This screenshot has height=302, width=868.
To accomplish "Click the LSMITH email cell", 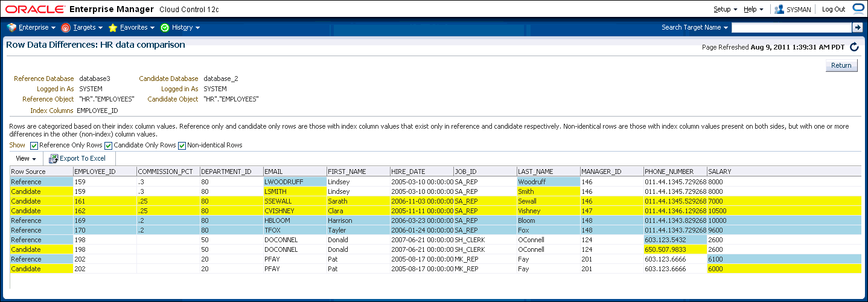I will 295,191.
